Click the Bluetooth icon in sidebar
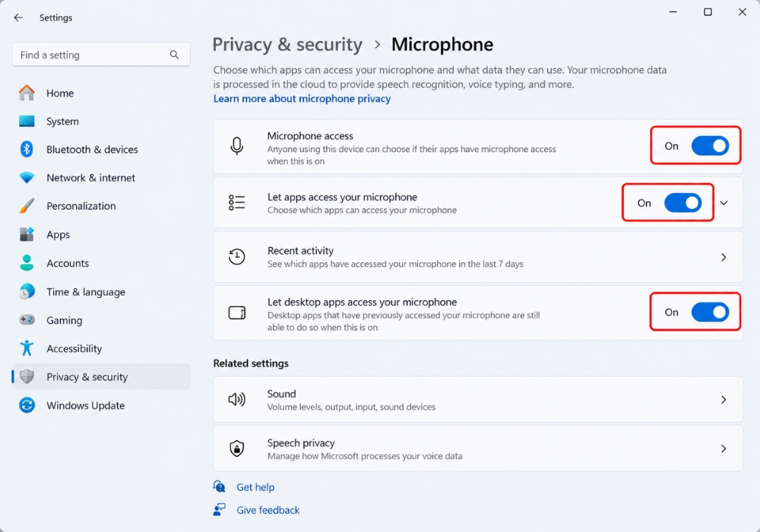This screenshot has width=760, height=532. click(x=27, y=149)
